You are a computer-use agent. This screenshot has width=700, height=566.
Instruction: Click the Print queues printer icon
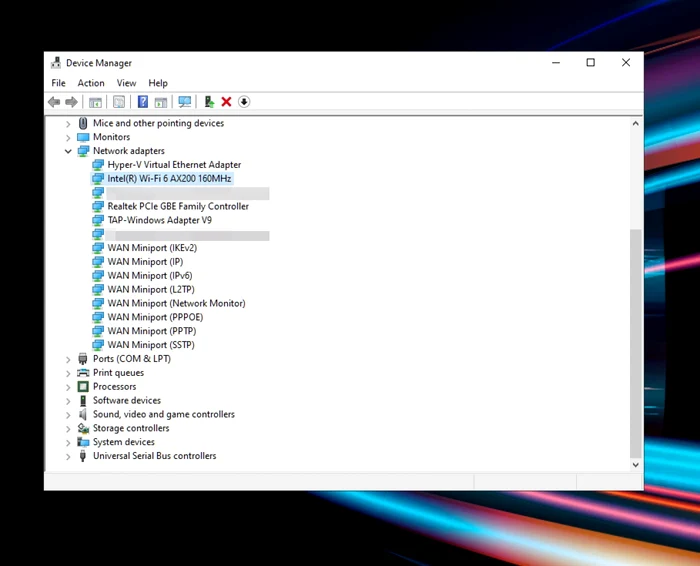(83, 372)
